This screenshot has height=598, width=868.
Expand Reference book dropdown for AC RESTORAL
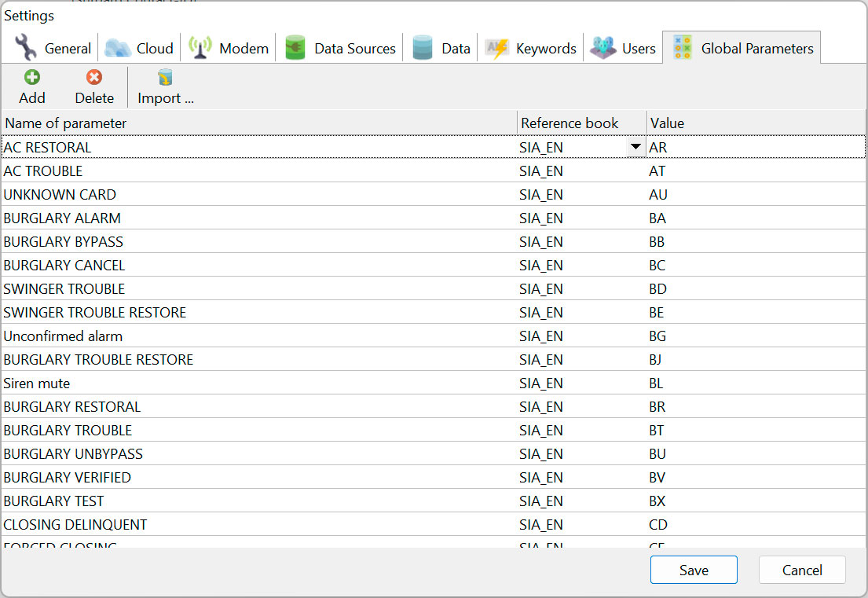tap(635, 147)
